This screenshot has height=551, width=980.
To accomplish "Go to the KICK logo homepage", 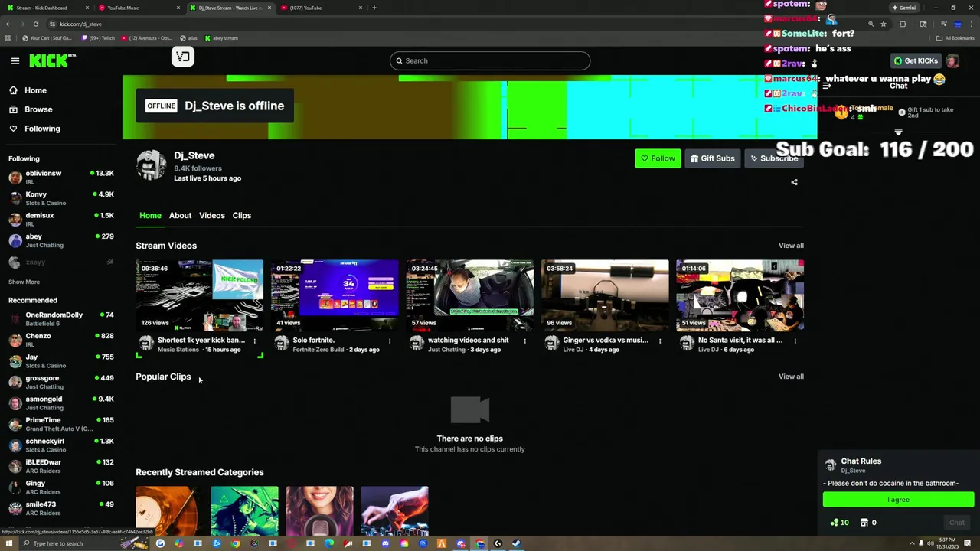I will [52, 60].
